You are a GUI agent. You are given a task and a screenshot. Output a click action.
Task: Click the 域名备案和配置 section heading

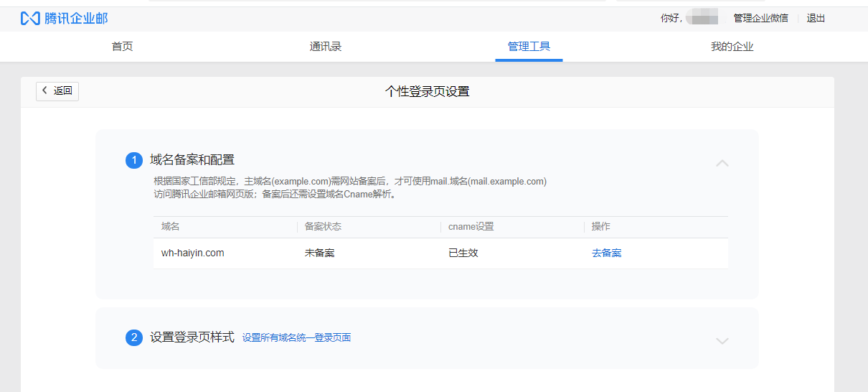(192, 159)
